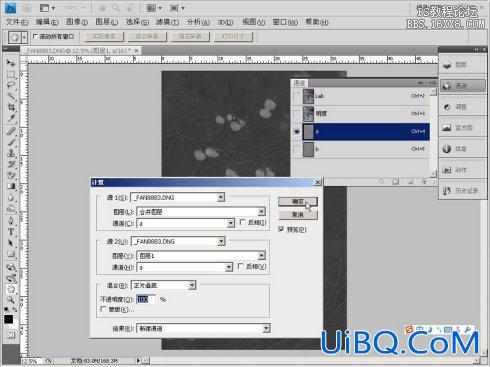The image size is (490, 367).
Task: Open the History panel icon
Action: click(x=447, y=191)
